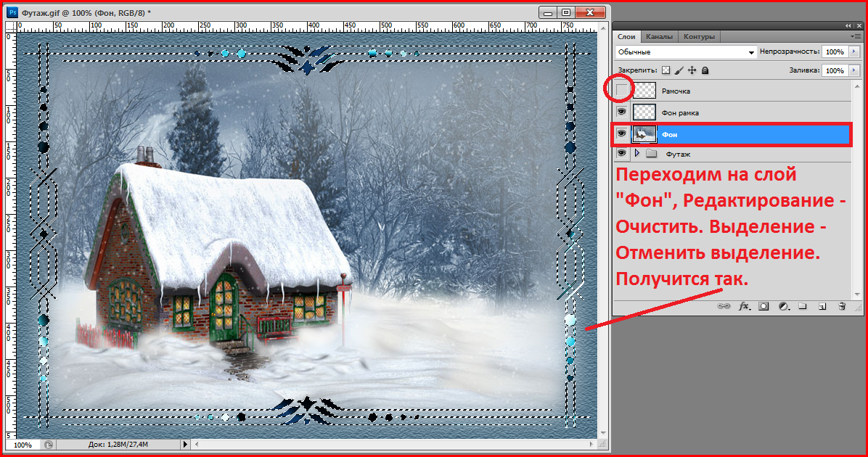Click layers list scroll up arrow
The image size is (868, 457).
pos(858,86)
